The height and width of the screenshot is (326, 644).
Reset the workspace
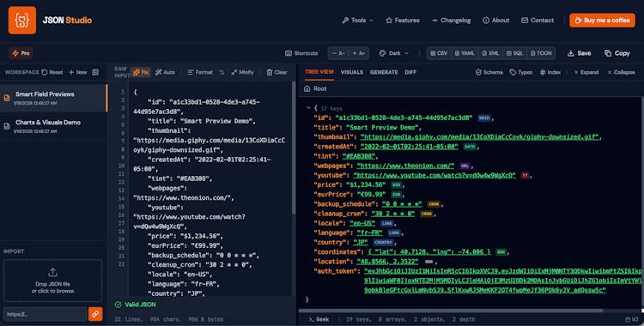tap(52, 72)
